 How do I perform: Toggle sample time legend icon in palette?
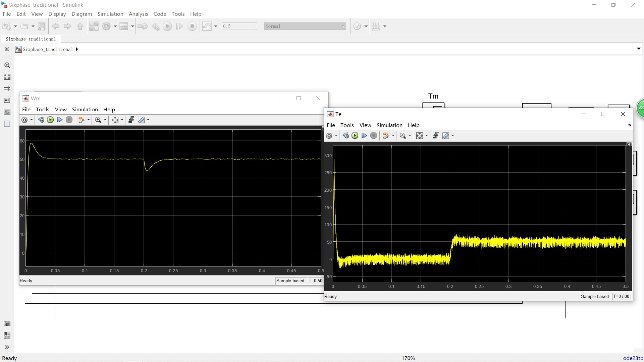tap(7, 88)
